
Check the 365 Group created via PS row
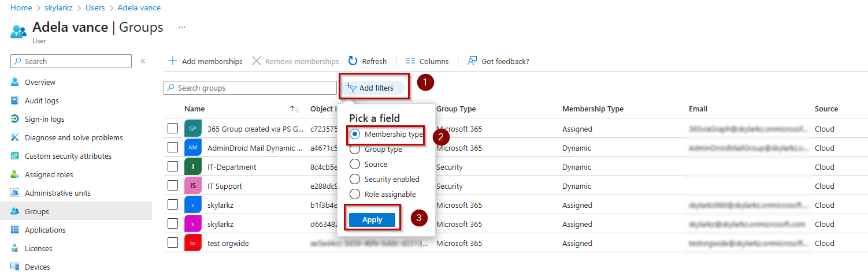[173, 129]
